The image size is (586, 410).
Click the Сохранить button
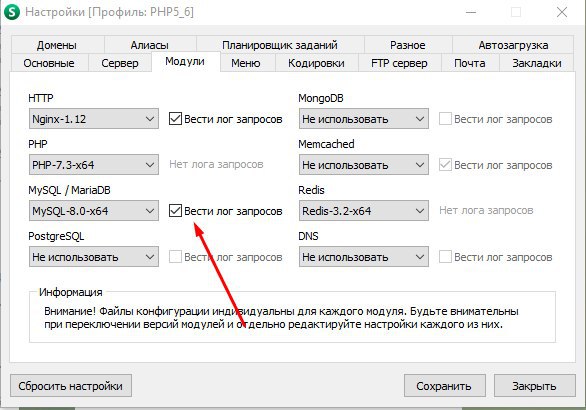pos(444,386)
